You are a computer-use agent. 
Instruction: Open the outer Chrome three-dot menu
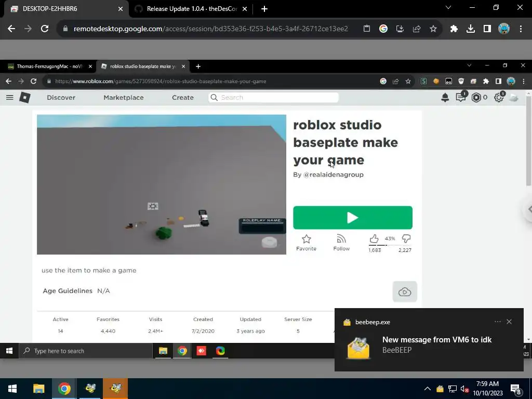pyautogui.click(x=521, y=29)
